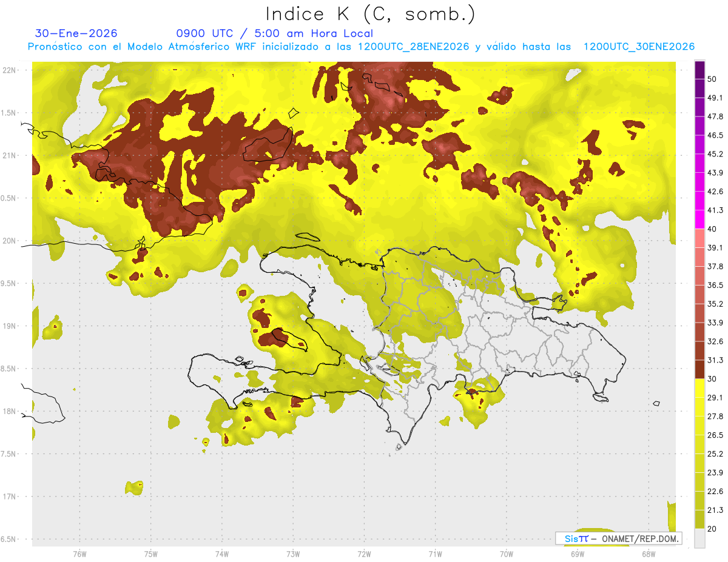Pick the salmon colorbar swatch between 39.1 and 40
This screenshot has height=562, width=728.
700,238
